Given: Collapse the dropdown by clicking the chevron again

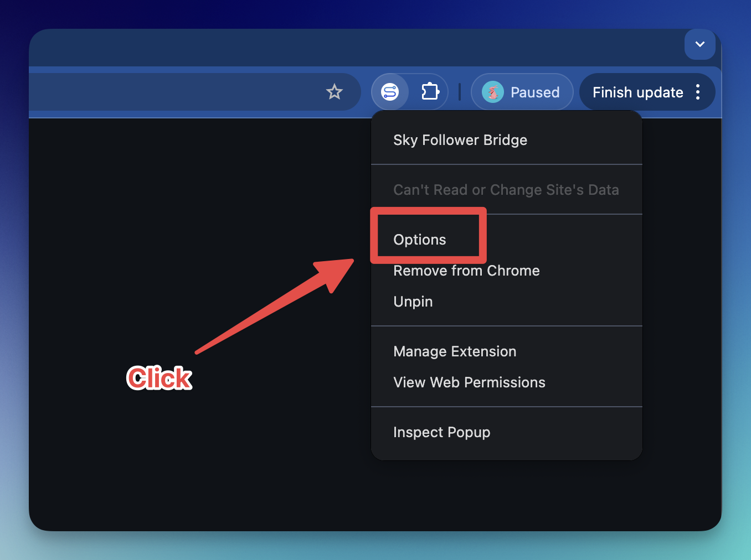Looking at the screenshot, I should [699, 45].
